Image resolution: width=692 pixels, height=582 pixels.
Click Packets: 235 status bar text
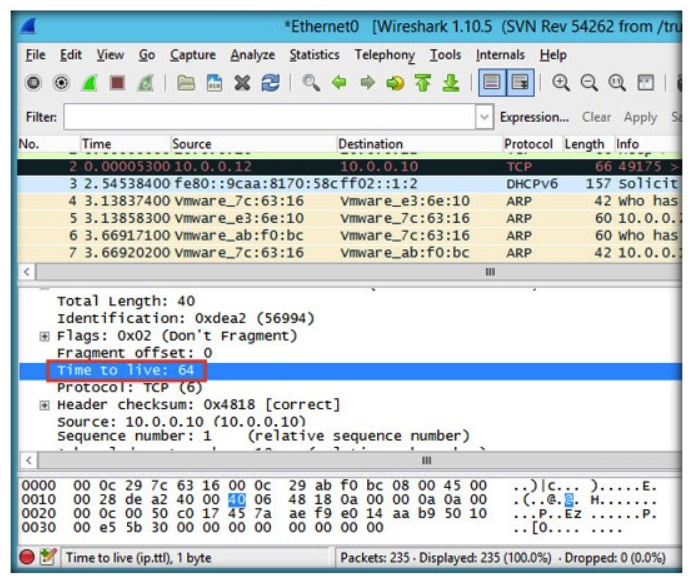(374, 557)
